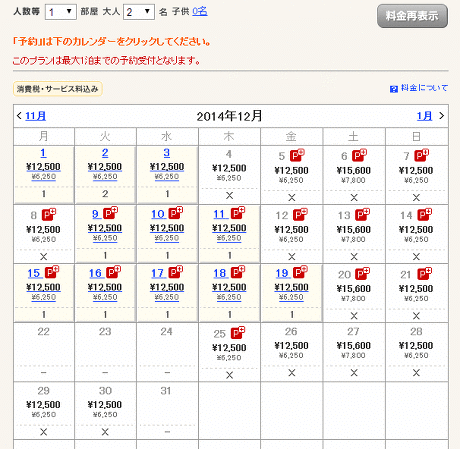The width and height of the screenshot is (460, 449).
Task: Go to next month 1月
Action: coord(424,116)
